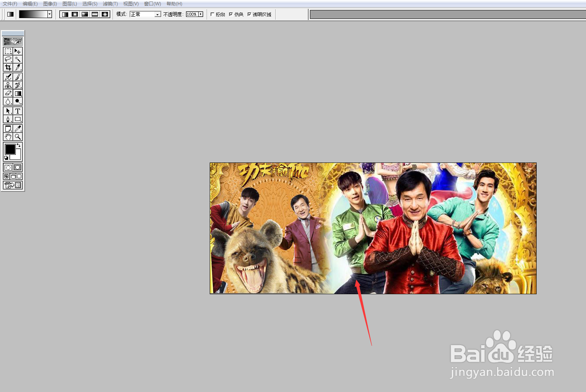The height and width of the screenshot is (392, 586).
Task: Click the opacity 100% input field
Action: pos(192,14)
